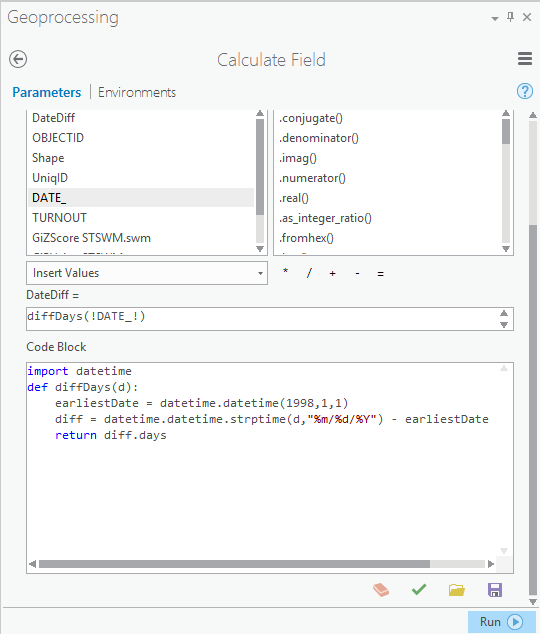540x634 pixels.
Task: Open the help question mark icon
Action: pyautogui.click(x=525, y=91)
